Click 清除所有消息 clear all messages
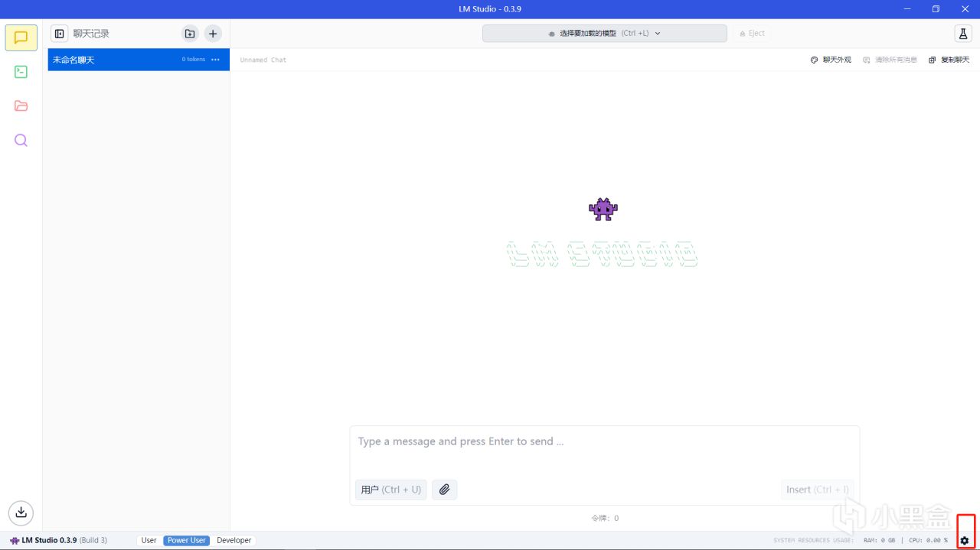This screenshot has height=550, width=980. coord(890,60)
